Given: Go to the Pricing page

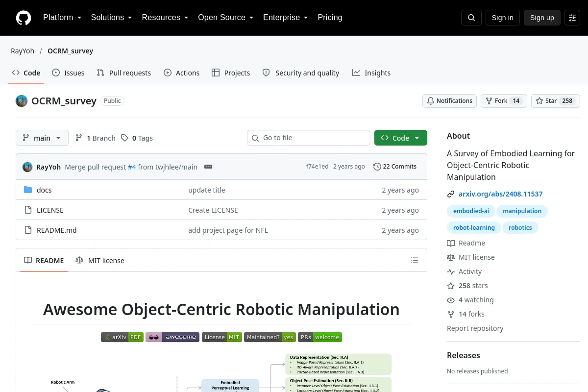Looking at the screenshot, I should tap(330, 18).
